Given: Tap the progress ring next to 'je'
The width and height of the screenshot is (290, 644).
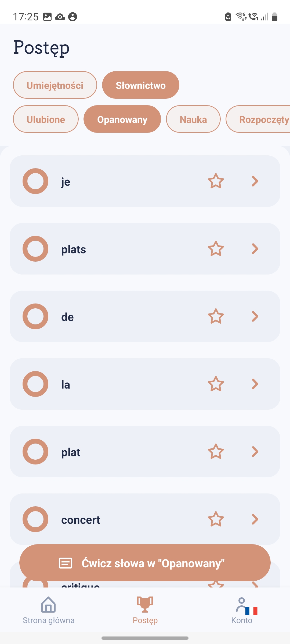Looking at the screenshot, I should click(35, 181).
